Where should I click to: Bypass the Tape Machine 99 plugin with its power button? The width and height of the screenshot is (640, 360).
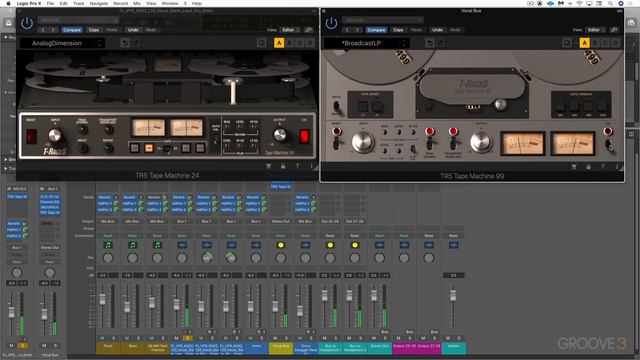tap(331, 23)
